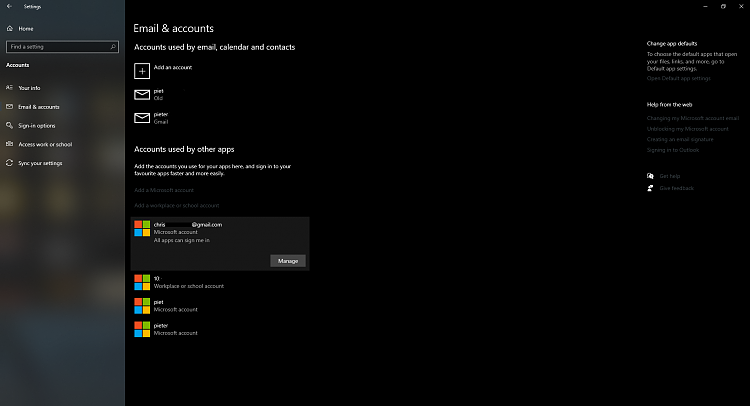Open the Home page icon in sidebar

coord(10,29)
